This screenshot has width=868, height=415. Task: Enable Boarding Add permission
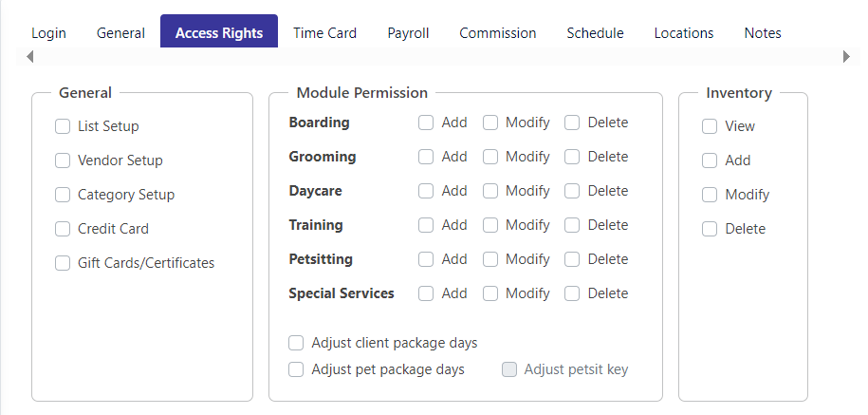(426, 123)
